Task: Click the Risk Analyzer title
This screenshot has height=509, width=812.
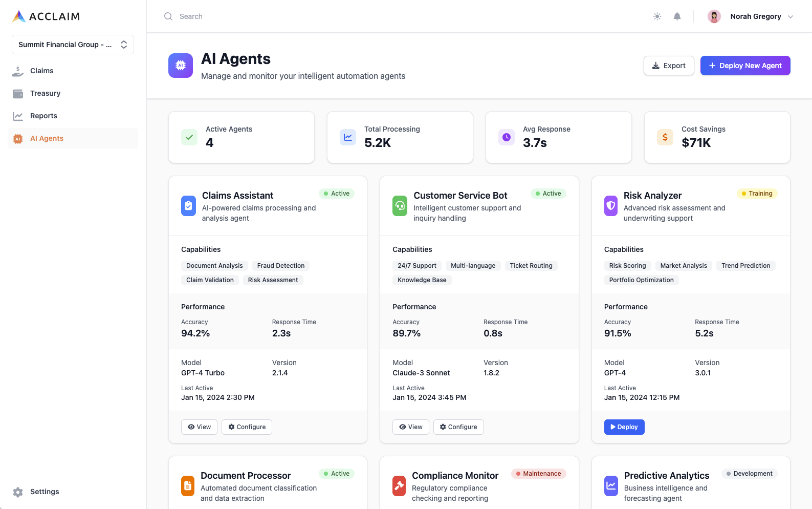Action: 653,196
